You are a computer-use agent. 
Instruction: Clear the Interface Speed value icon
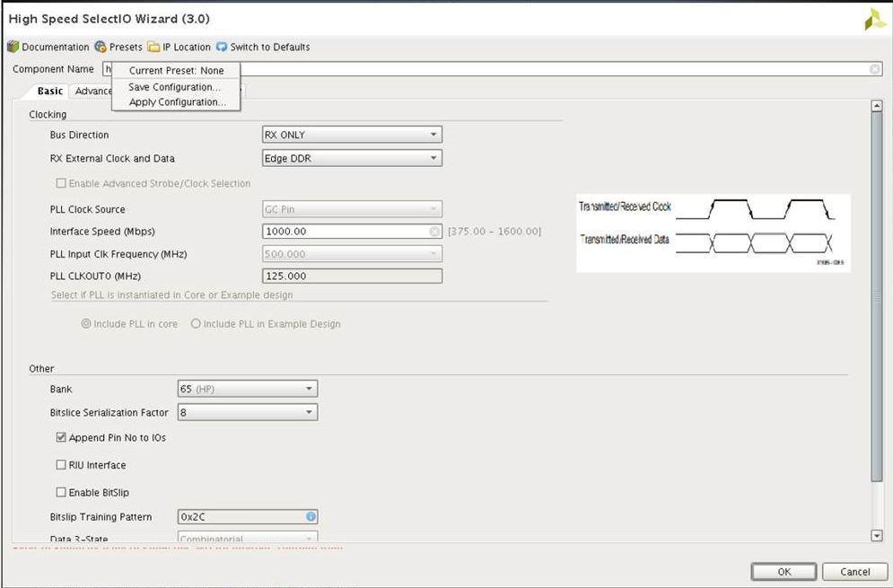tap(434, 232)
